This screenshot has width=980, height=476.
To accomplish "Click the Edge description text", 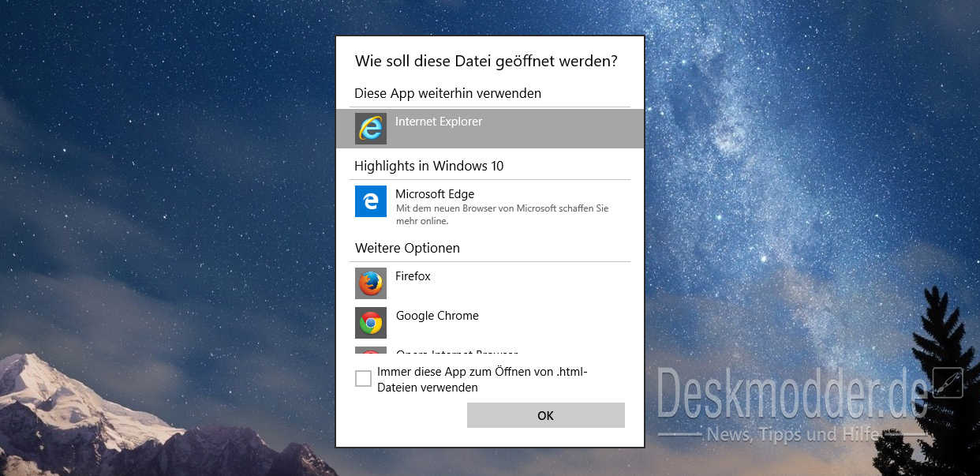I will pos(502,215).
